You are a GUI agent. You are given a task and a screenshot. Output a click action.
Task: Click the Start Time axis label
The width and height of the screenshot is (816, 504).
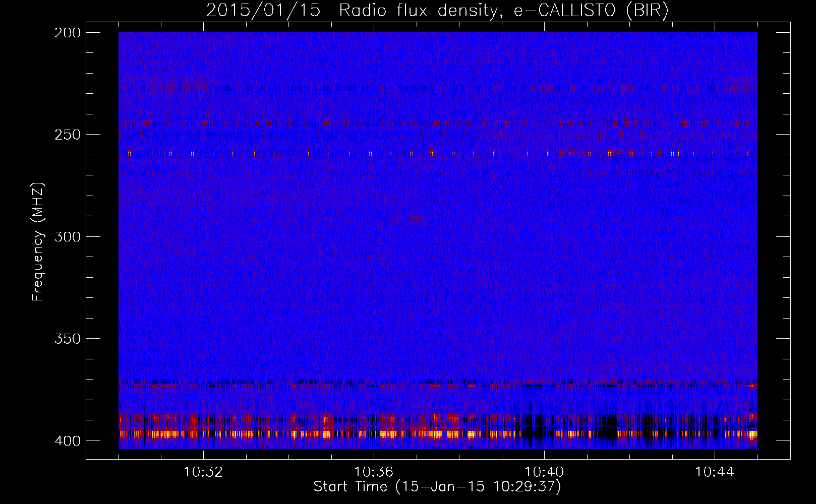(x=437, y=487)
